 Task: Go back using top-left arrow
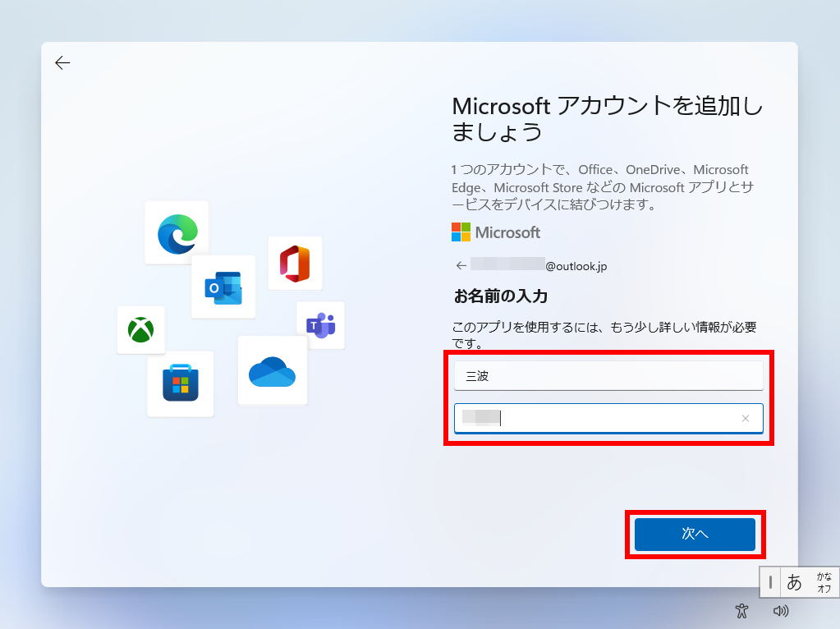point(62,63)
